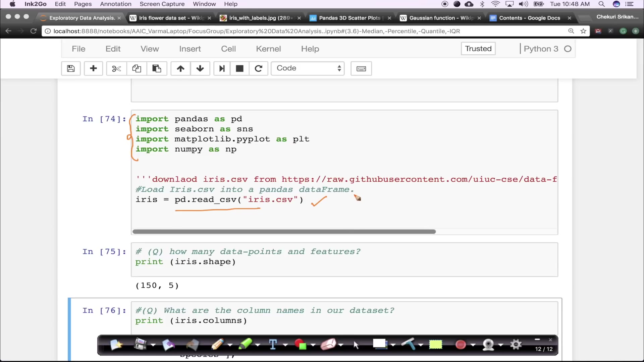Click the Ink2Go new page star icon

pyautogui.click(x=116, y=344)
